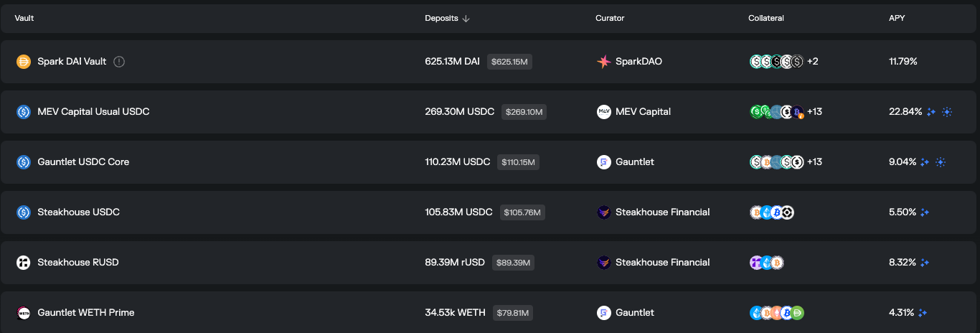Click the Gauntlet logo in USDC Core row
The height and width of the screenshot is (333, 980).
coord(603,162)
